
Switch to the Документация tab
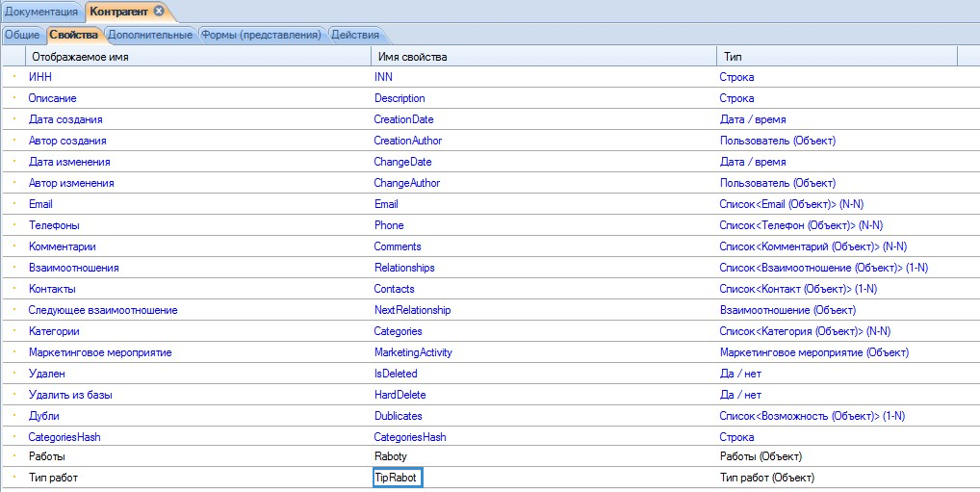click(41, 11)
